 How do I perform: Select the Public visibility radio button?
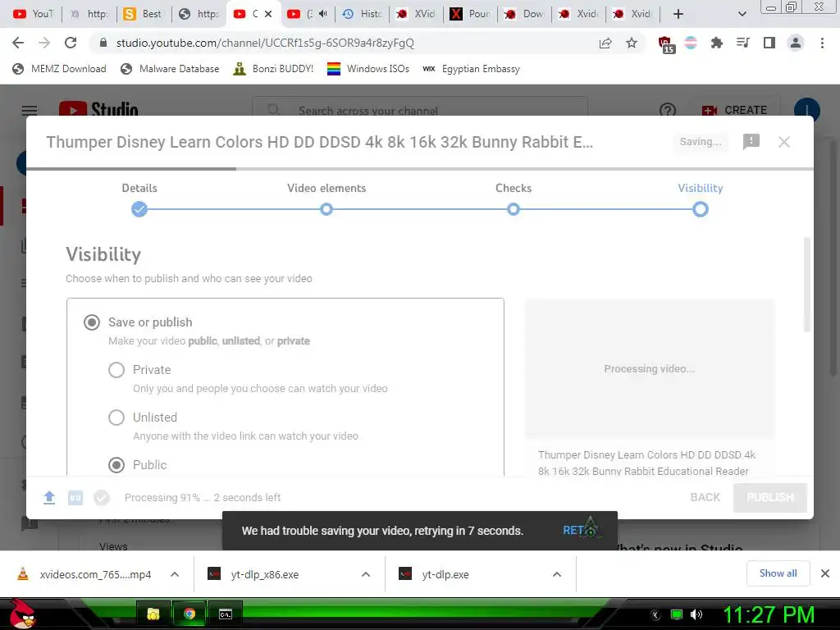pos(116,465)
